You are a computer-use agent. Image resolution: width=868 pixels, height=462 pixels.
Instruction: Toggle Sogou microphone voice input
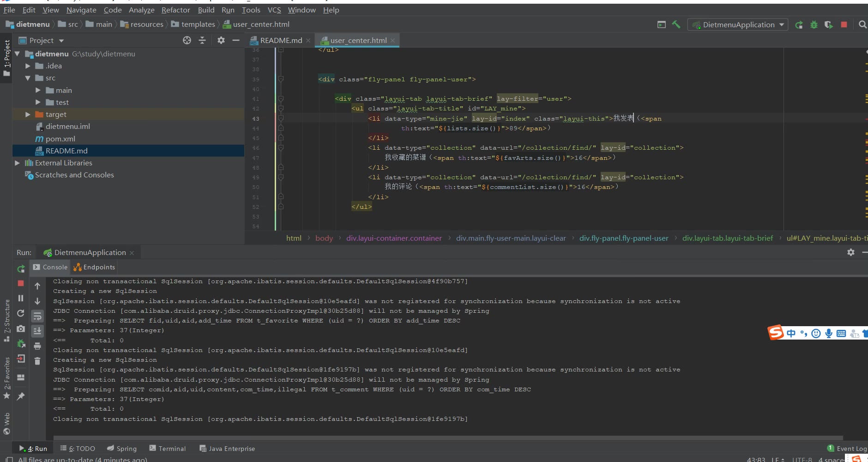(829, 333)
